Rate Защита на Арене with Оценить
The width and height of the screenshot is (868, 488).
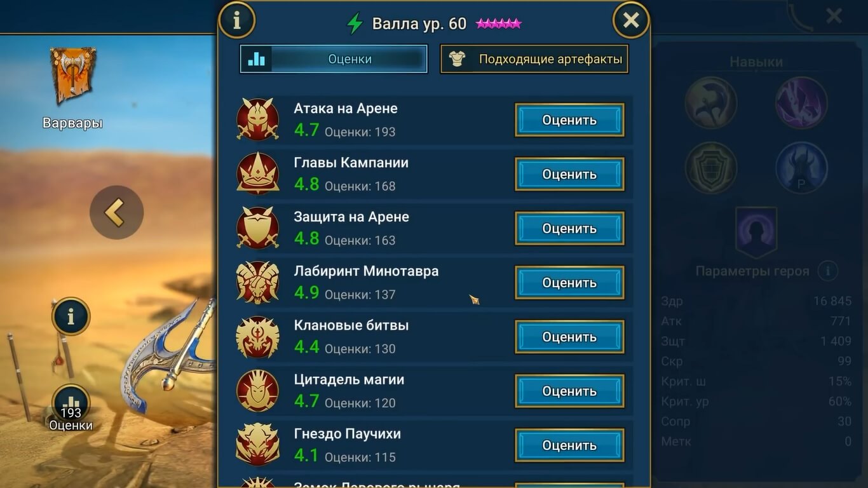(569, 229)
